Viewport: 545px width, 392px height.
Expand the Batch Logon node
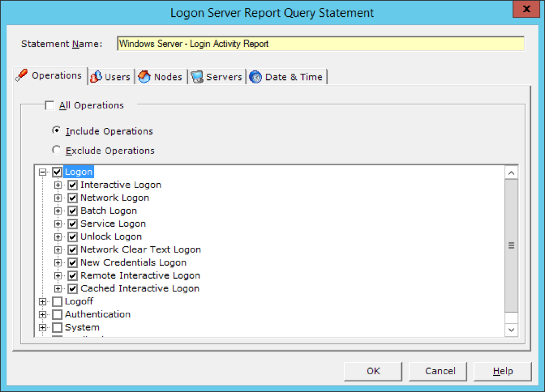coord(58,211)
